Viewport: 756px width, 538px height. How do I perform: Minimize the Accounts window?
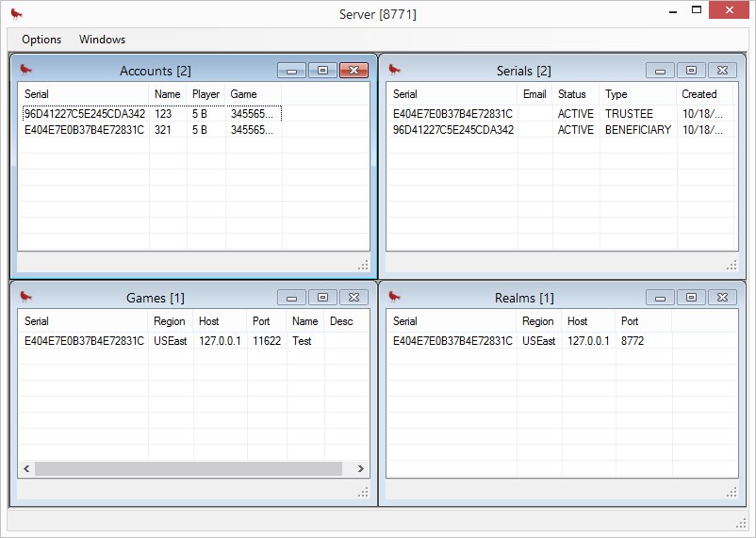pos(291,71)
